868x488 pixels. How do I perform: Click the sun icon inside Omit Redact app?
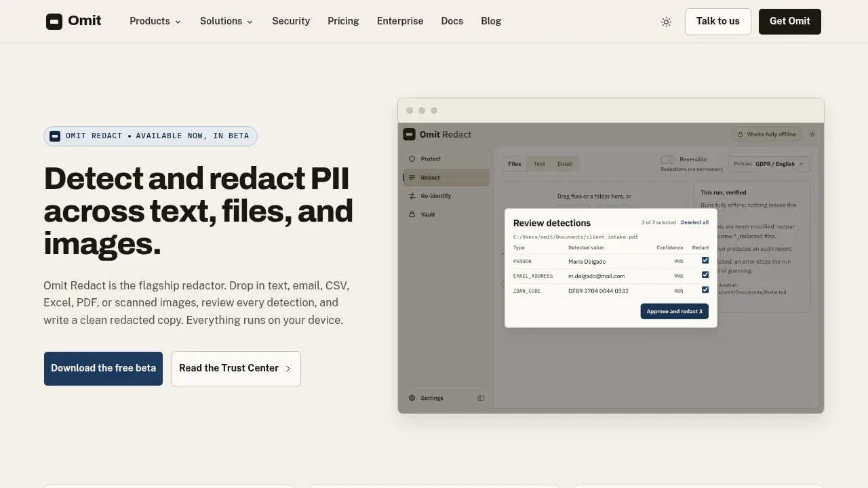(812, 134)
